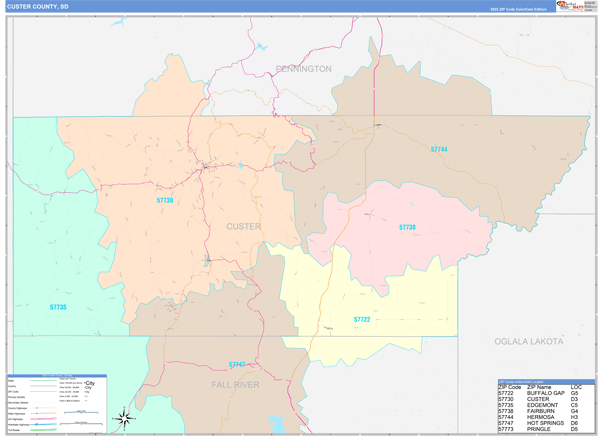Image resolution: width=600 pixels, height=436 pixels.
Task: Click the large City label in legend
Action: coord(90,383)
